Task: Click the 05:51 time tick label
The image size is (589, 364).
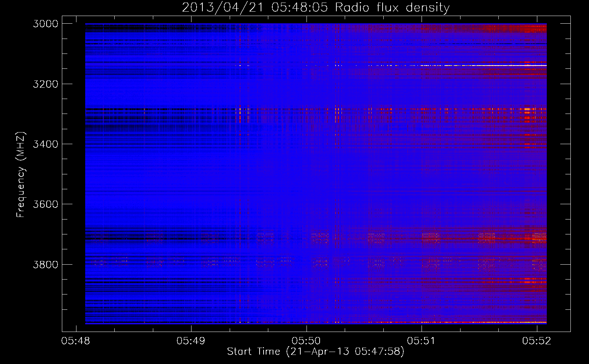Action: (x=421, y=341)
